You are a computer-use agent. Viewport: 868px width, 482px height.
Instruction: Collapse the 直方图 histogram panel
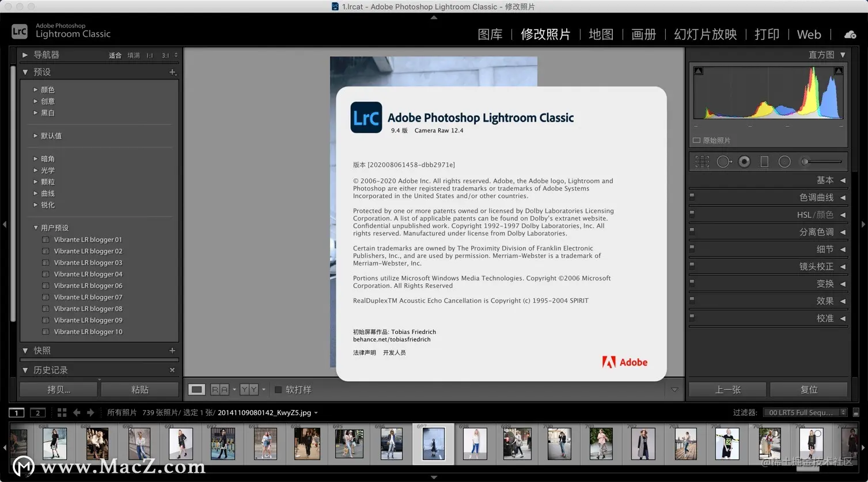pyautogui.click(x=843, y=55)
